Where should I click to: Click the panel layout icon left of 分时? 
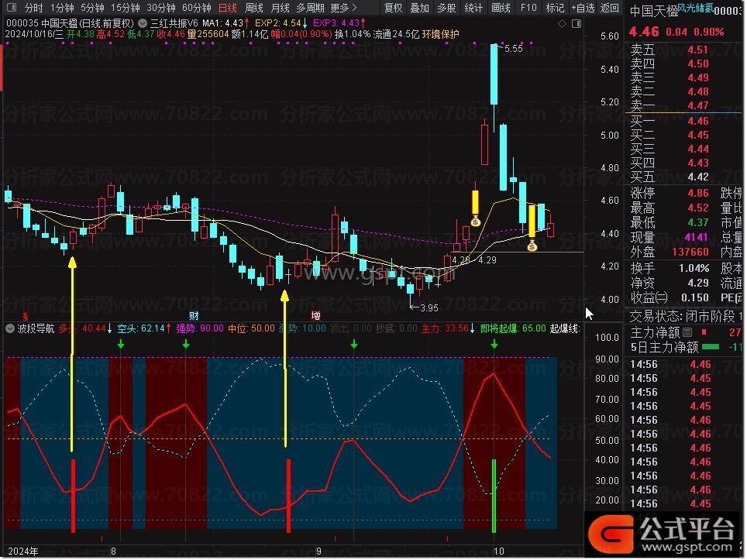12,8
